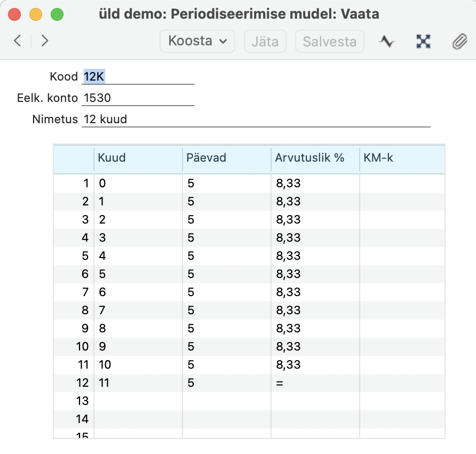
Task: Expand the Koosta dropdown menu
Action: tap(197, 41)
